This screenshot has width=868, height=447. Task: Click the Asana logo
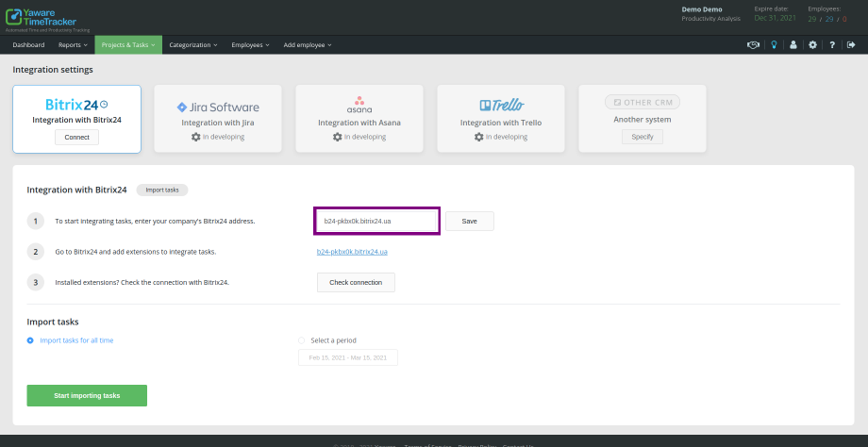point(359,105)
